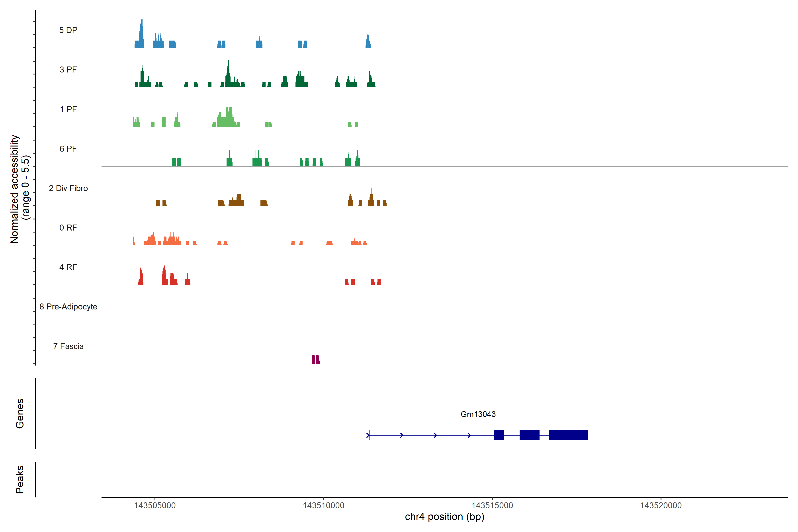Click the 5 DP track label

point(68,30)
